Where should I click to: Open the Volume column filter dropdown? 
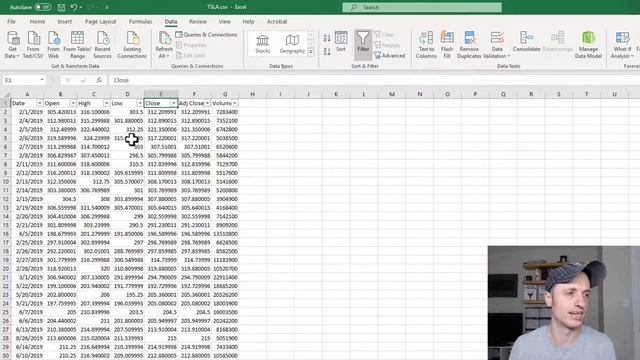(235, 103)
